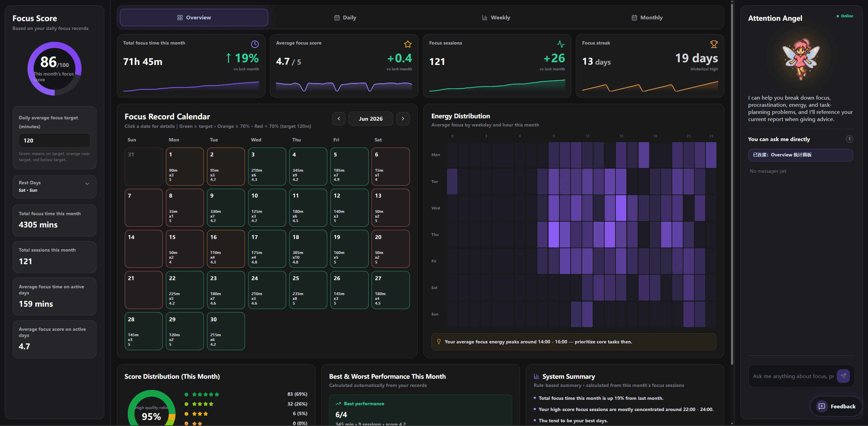The height and width of the screenshot is (426, 868).
Task: Open June 6 calendar day
Action: click(390, 167)
